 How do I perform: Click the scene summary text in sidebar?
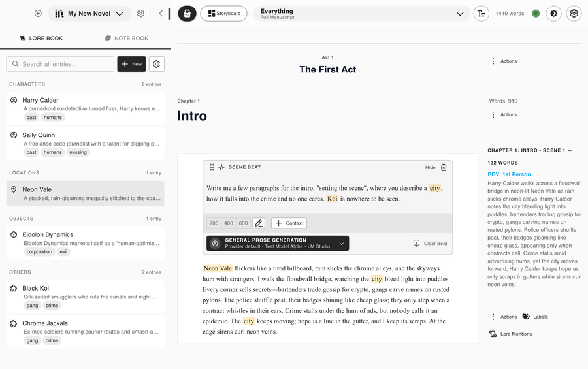pyautogui.click(x=534, y=234)
